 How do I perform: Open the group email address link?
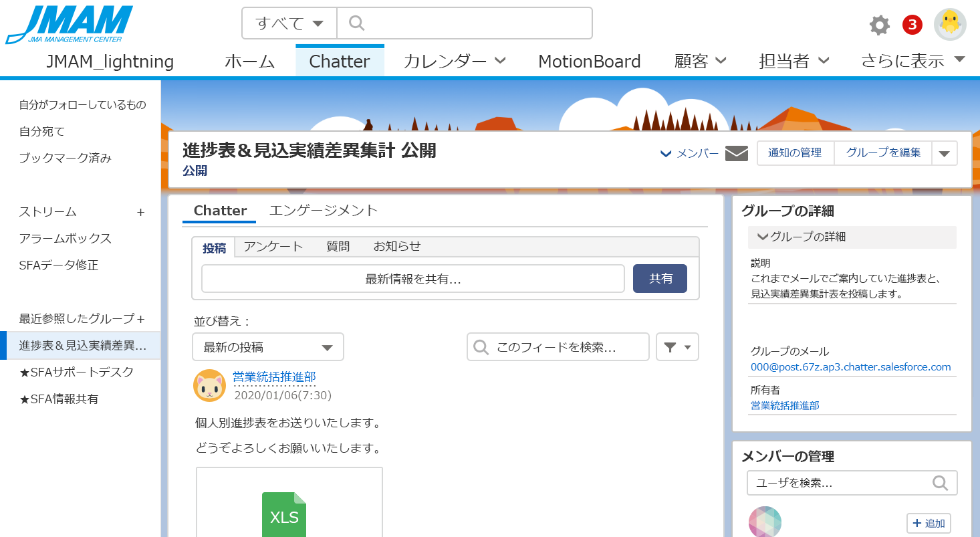point(850,367)
